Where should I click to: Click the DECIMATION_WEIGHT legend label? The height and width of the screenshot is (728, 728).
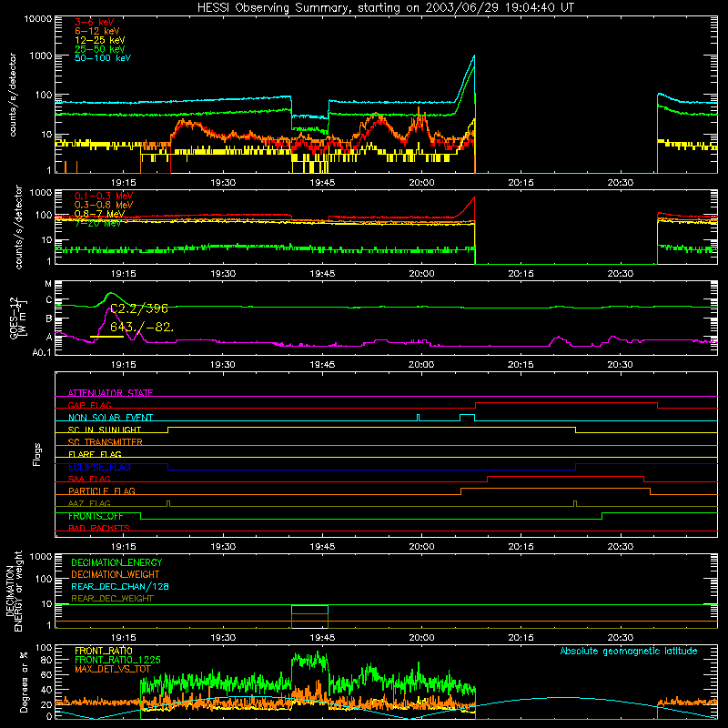click(x=116, y=574)
